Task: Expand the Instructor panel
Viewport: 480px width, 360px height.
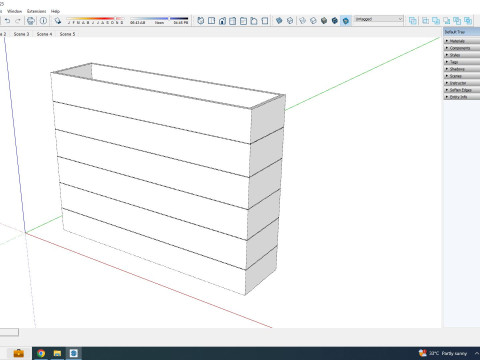Action: [x=462, y=83]
